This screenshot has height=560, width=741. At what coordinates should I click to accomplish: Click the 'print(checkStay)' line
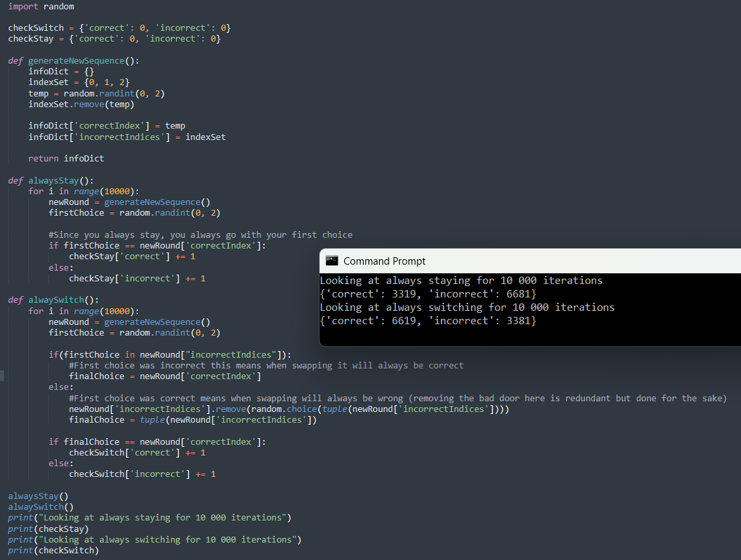click(x=48, y=529)
